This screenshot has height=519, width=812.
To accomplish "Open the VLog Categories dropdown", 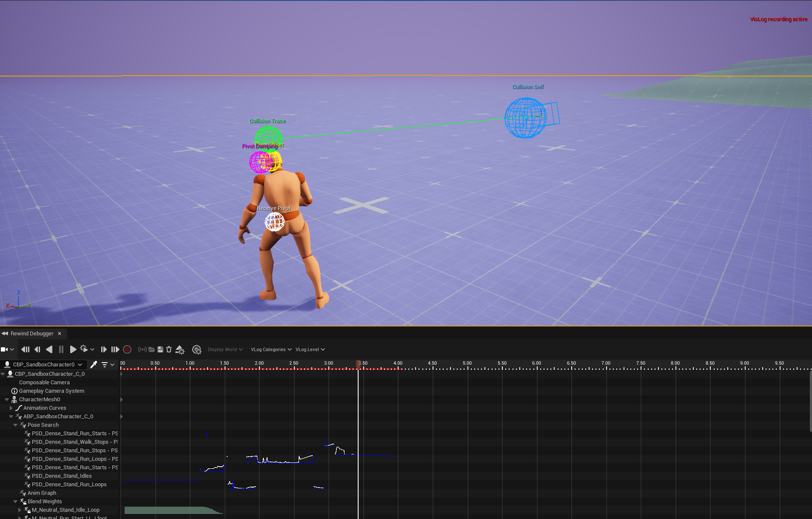I will point(271,349).
